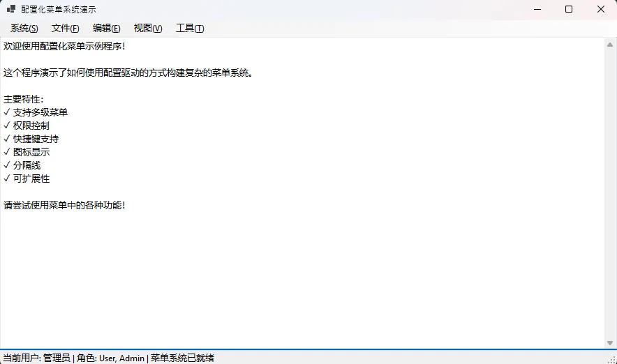The height and width of the screenshot is (364, 617).
Task: Open the 文件(F) menu
Action: pos(66,29)
